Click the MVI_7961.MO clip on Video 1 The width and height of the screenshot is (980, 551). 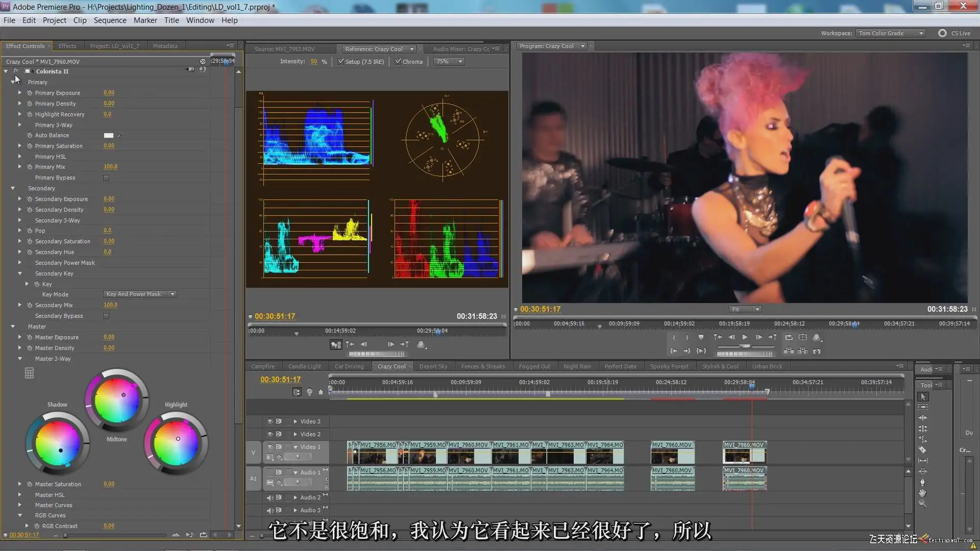[x=510, y=453]
